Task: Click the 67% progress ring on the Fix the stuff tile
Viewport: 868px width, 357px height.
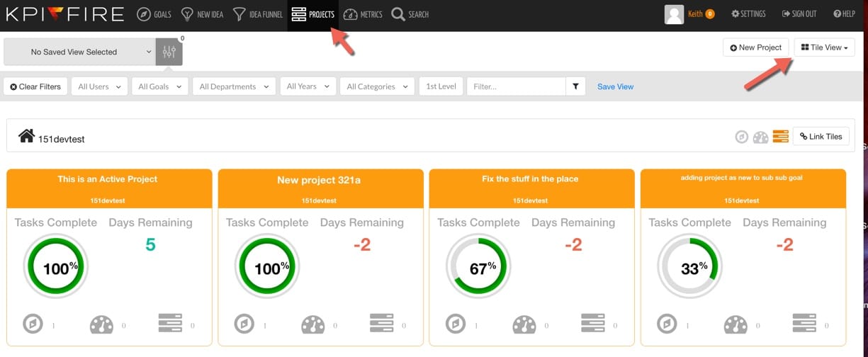Action: (478, 268)
